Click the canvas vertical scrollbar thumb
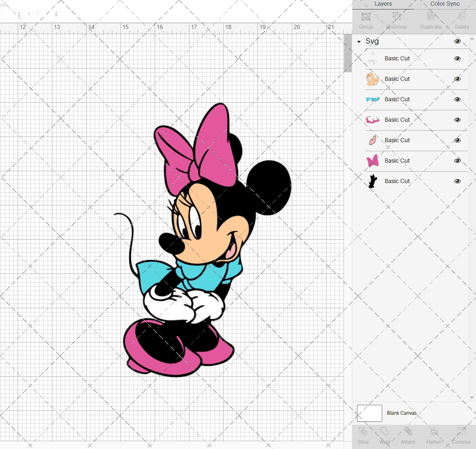The width and height of the screenshot is (476, 449). coord(347,53)
